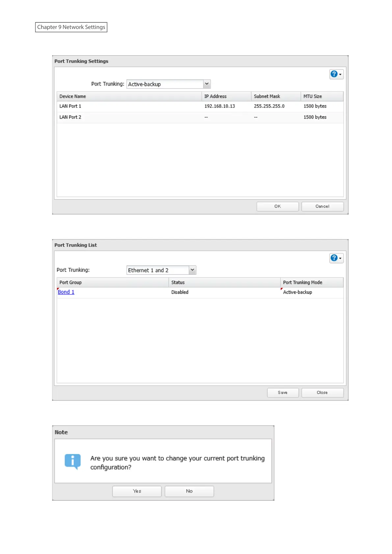Select the LAN Port 1 row
The image size is (392, 554).
pyautogui.click(x=200, y=106)
